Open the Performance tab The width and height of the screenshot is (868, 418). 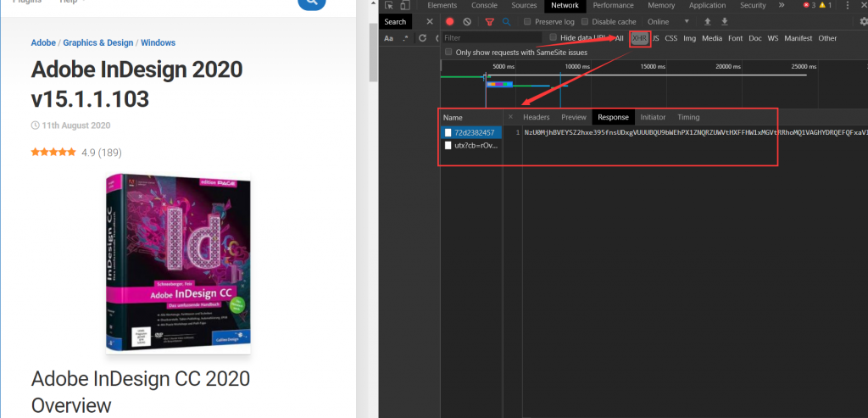(614, 6)
